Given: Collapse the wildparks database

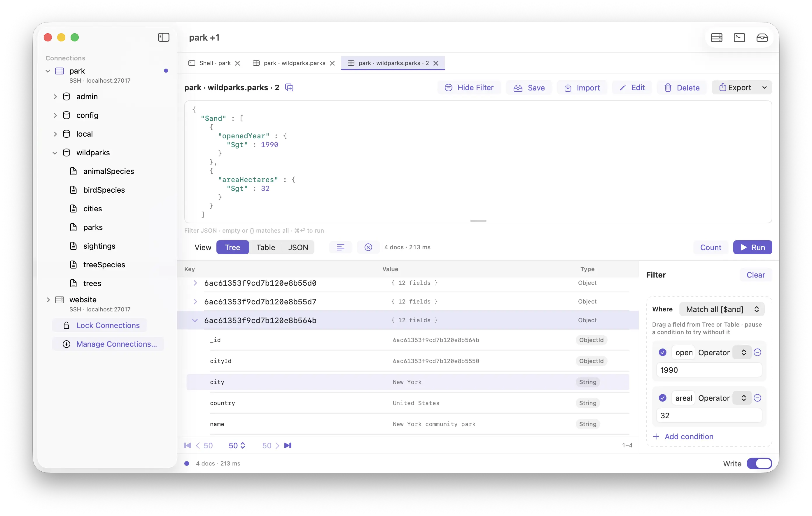Looking at the screenshot, I should point(55,153).
